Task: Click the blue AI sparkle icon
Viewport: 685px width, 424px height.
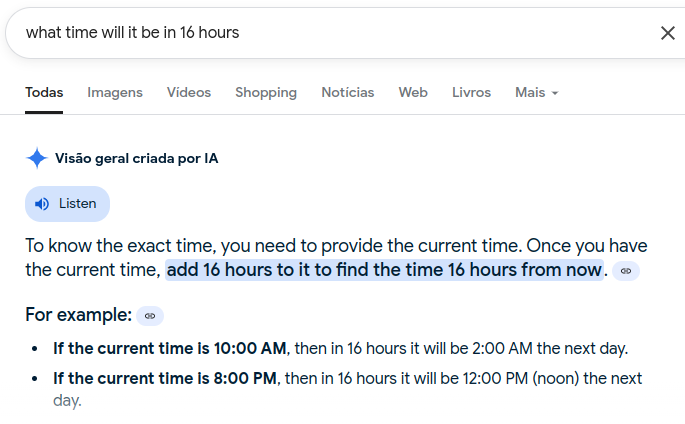Action: (37, 158)
